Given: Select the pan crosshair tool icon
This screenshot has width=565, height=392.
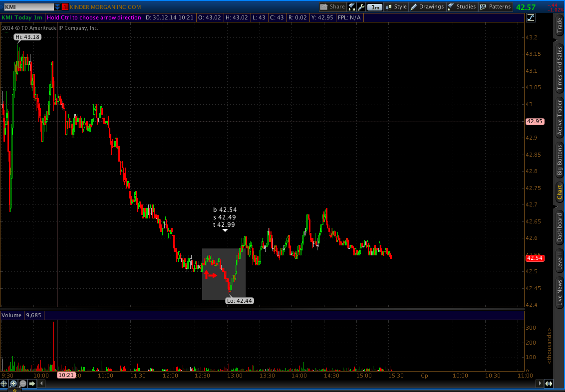Looking at the screenshot, I should [x=4, y=383].
